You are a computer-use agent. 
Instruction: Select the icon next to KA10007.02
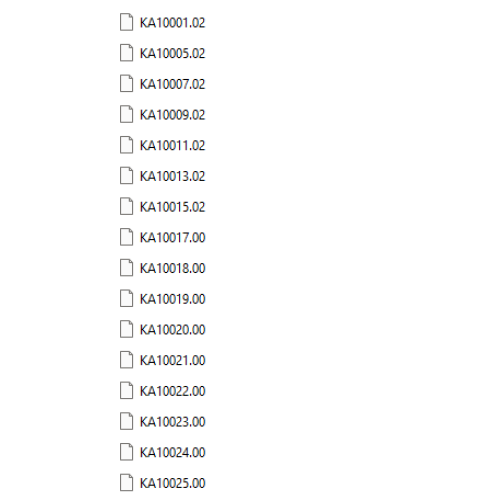tap(126, 84)
